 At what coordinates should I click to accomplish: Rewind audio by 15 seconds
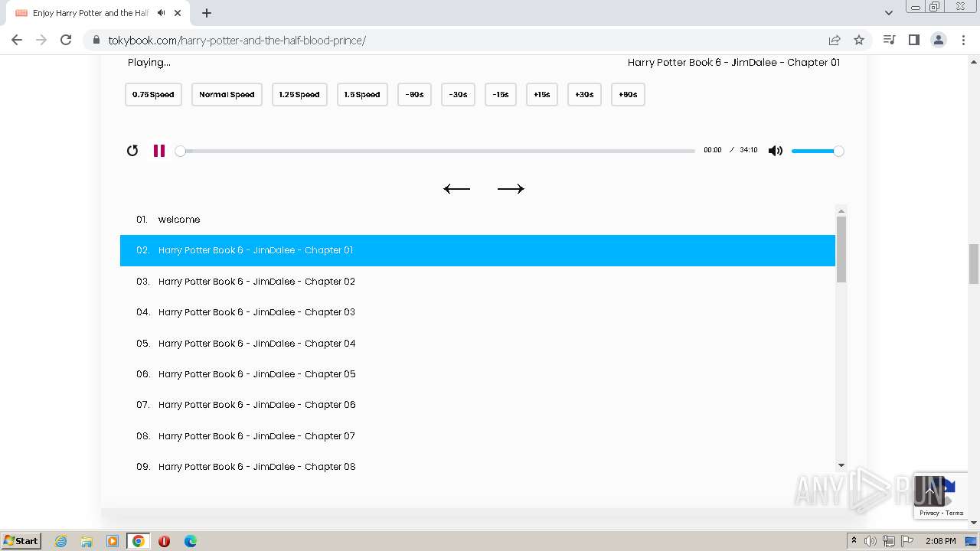point(501,95)
